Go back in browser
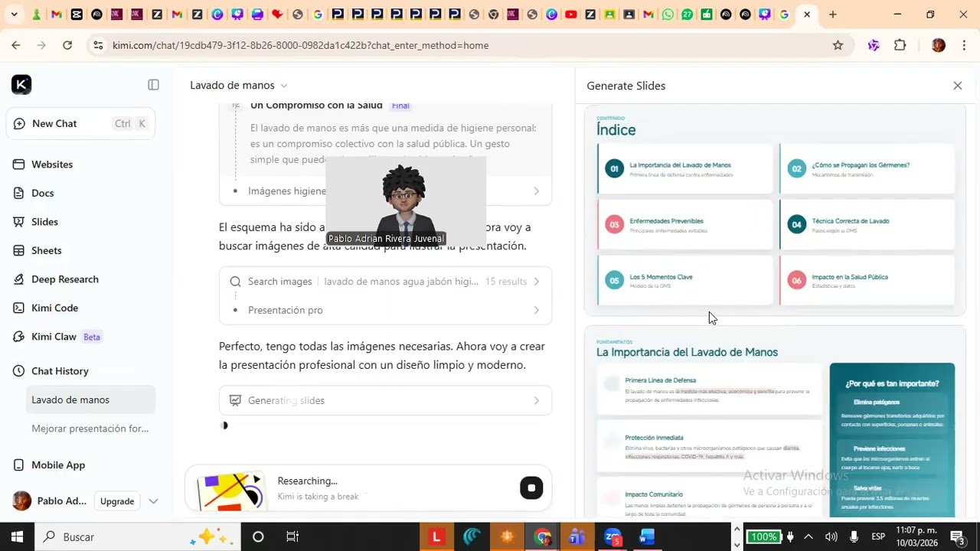The height and width of the screenshot is (551, 980). 16,45
